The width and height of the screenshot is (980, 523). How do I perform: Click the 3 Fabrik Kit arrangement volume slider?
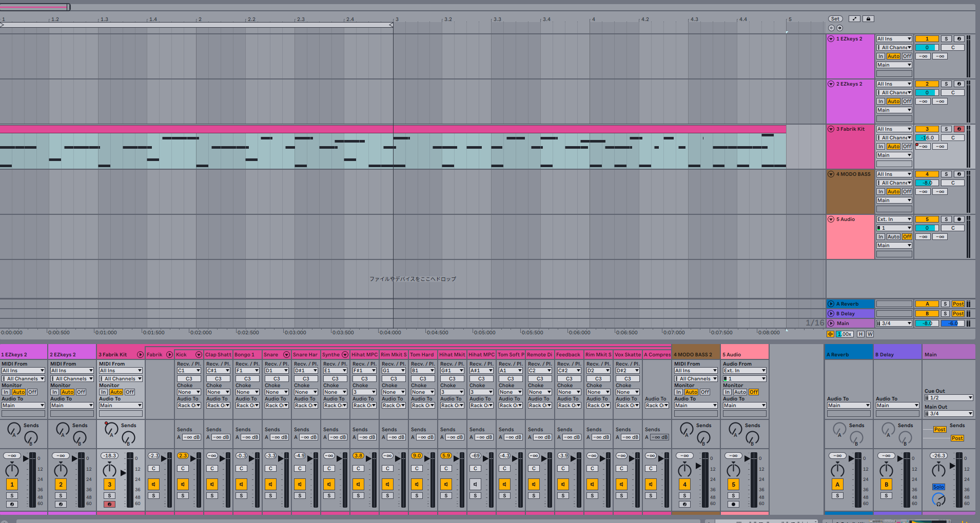coord(927,138)
